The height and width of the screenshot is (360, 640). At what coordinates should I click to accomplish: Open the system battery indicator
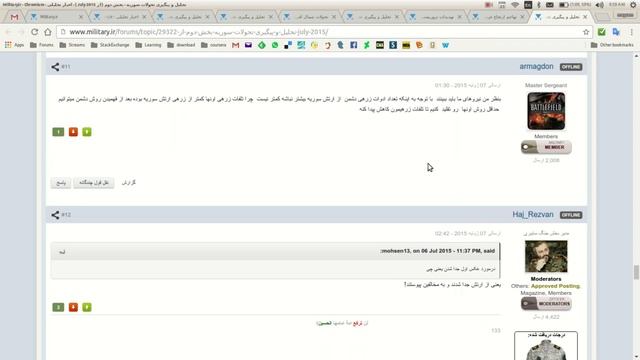[x=575, y=5]
